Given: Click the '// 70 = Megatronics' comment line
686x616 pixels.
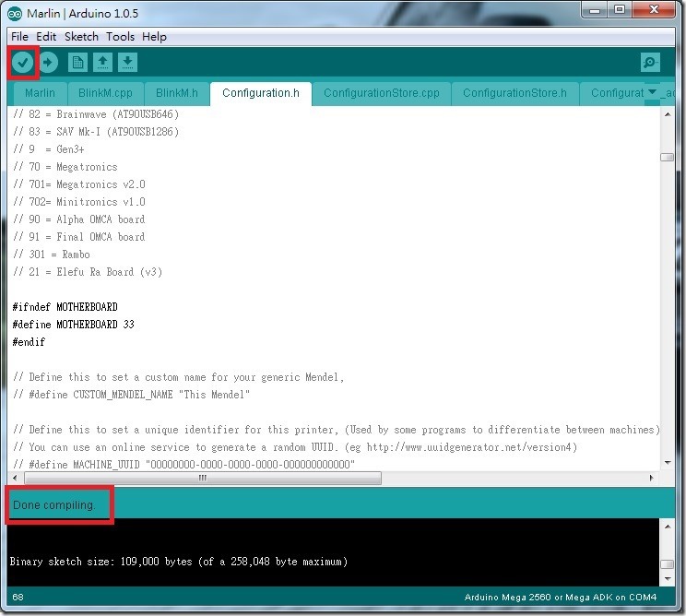Looking at the screenshot, I should 65,167.
